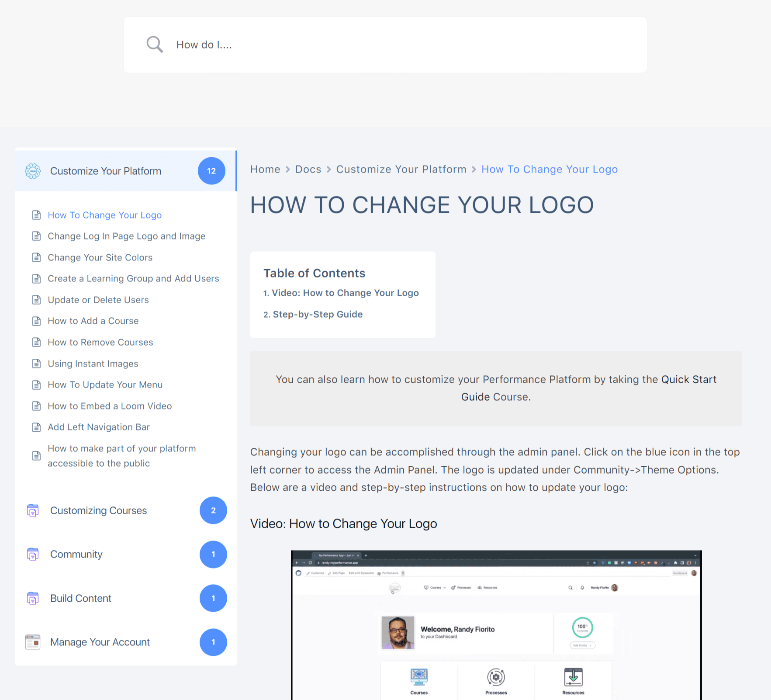This screenshot has width=771, height=700.
Task: Go to Home in the breadcrumb
Action: (265, 169)
